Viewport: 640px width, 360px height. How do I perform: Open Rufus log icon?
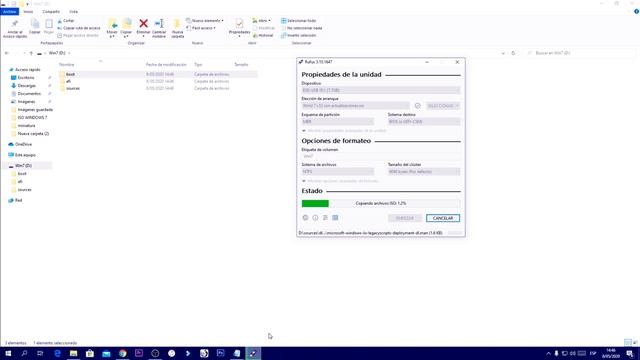(335, 218)
